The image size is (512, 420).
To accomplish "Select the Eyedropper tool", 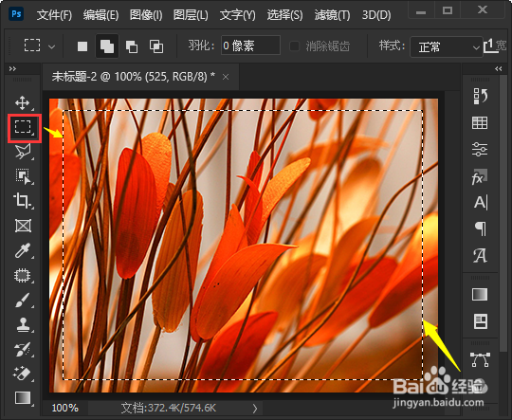I will click(x=22, y=250).
